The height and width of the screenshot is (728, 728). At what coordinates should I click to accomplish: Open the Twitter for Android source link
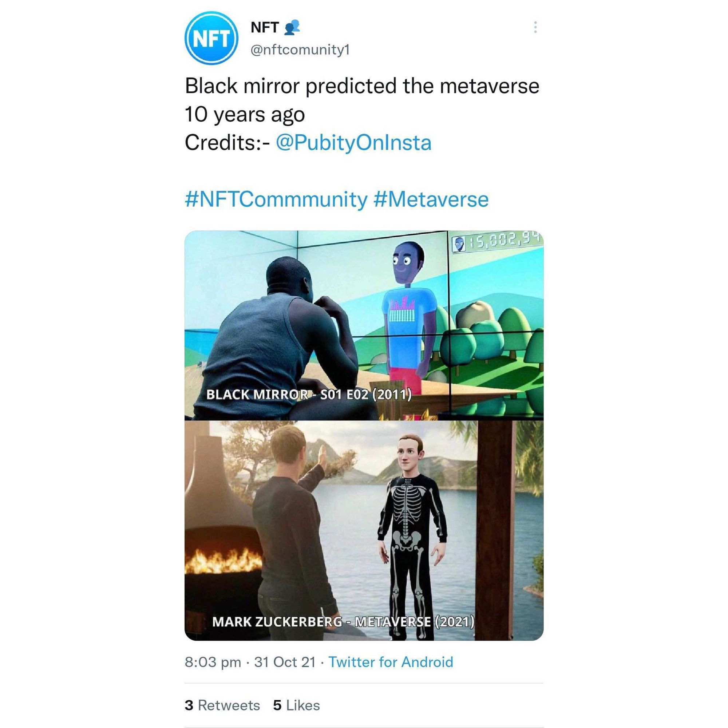pos(391,662)
